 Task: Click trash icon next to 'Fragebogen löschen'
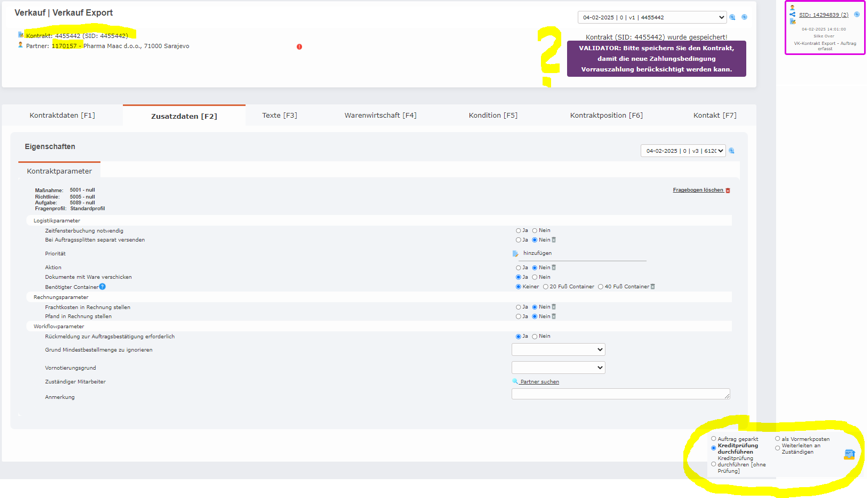tap(728, 190)
